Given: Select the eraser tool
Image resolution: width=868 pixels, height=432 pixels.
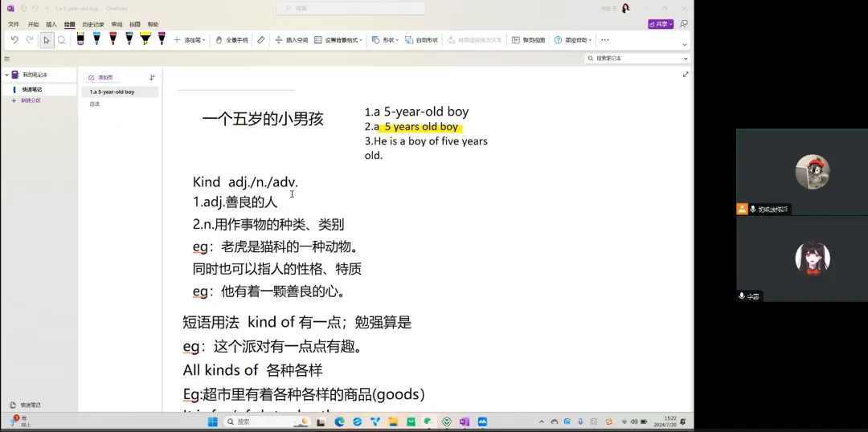Looking at the screenshot, I should [x=260, y=39].
